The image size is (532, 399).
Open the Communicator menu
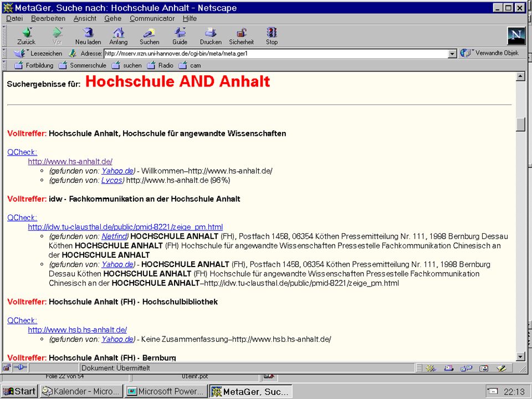pos(152,18)
